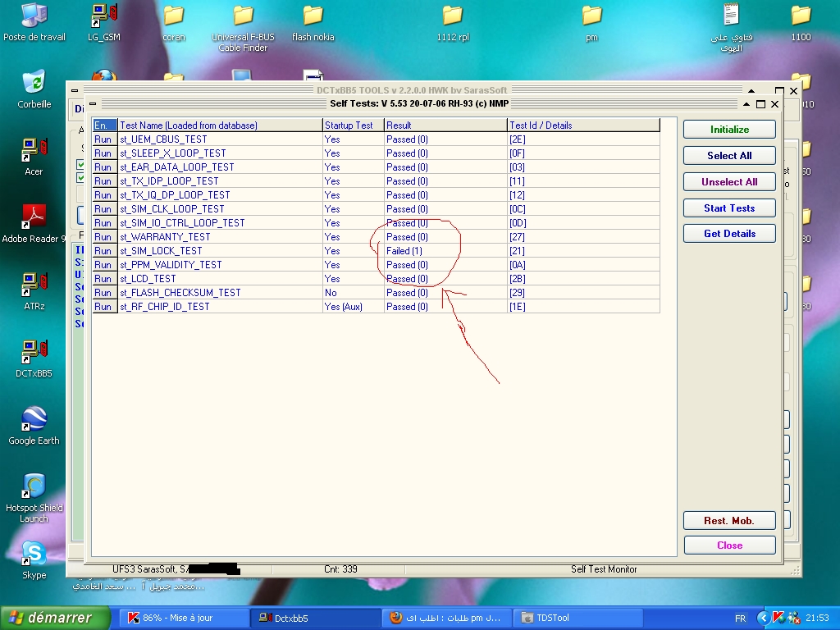The height and width of the screenshot is (630, 840).
Task: Click the En. column header
Action: tap(104, 126)
